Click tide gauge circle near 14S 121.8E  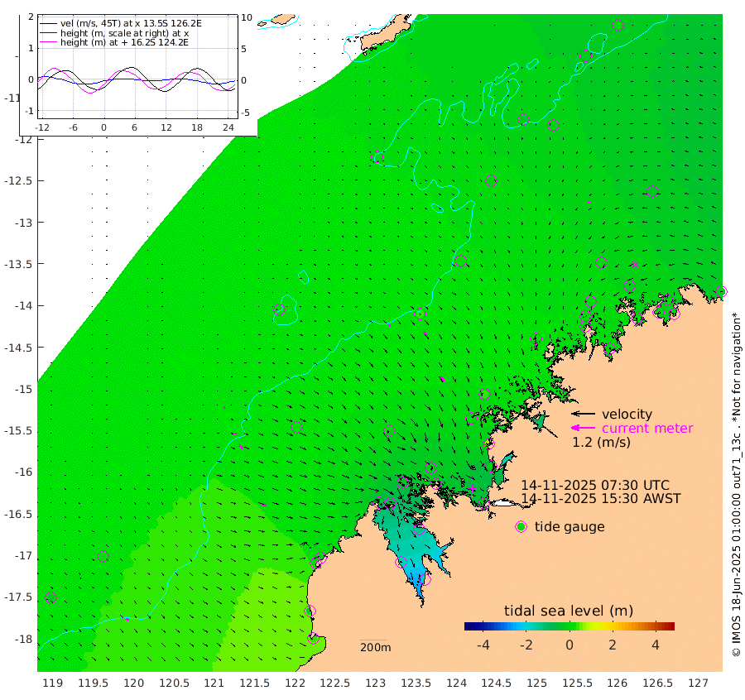click(x=280, y=310)
